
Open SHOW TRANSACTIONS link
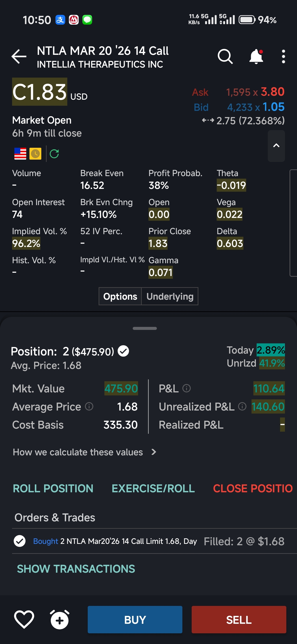pyautogui.click(x=76, y=569)
